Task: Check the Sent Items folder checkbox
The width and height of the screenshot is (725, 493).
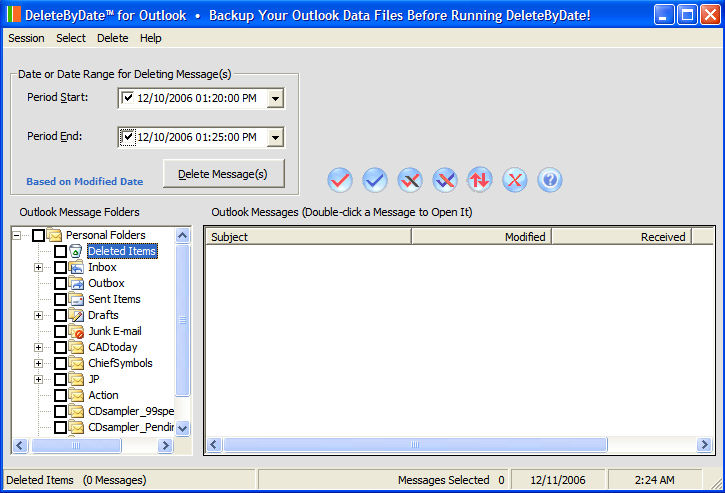Action: 61,299
